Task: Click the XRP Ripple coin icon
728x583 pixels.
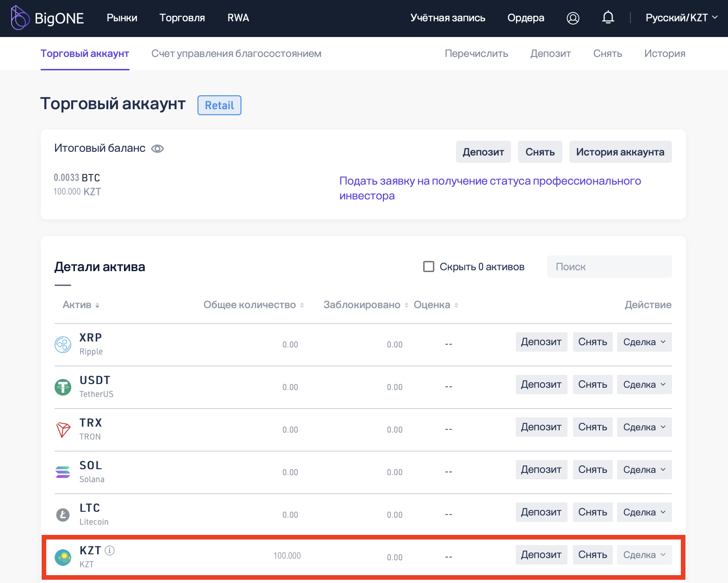Action: (x=63, y=344)
